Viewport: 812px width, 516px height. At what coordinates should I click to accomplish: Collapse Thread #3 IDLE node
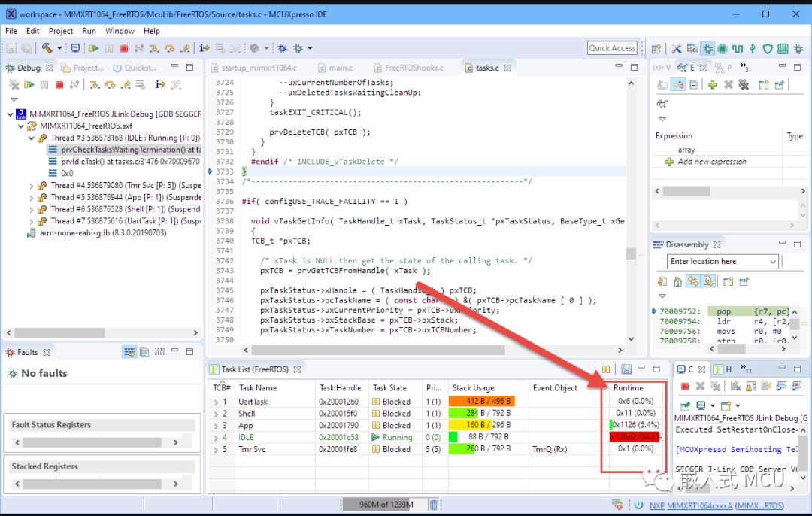pos(31,138)
